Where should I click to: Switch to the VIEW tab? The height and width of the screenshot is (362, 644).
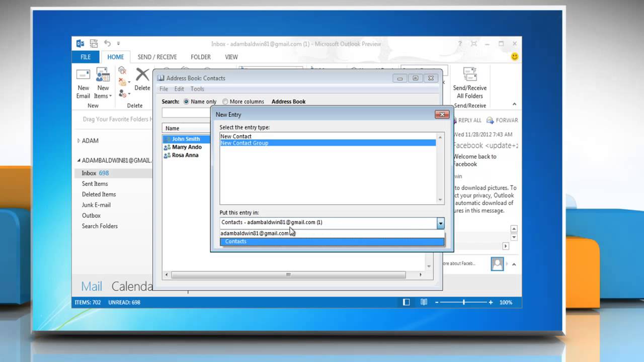pyautogui.click(x=231, y=57)
